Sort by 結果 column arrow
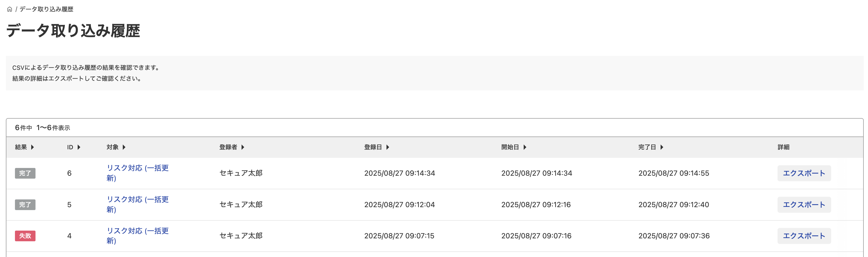Image resolution: width=868 pixels, height=257 pixels. click(33, 147)
